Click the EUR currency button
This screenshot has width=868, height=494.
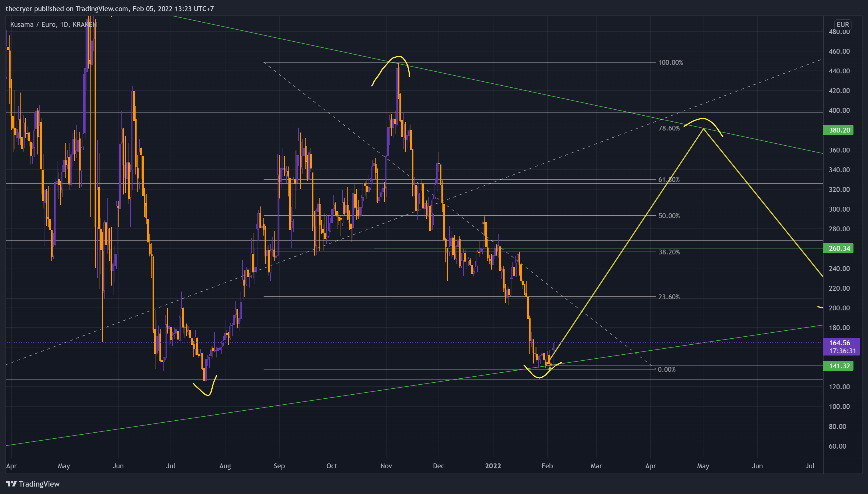pos(843,25)
